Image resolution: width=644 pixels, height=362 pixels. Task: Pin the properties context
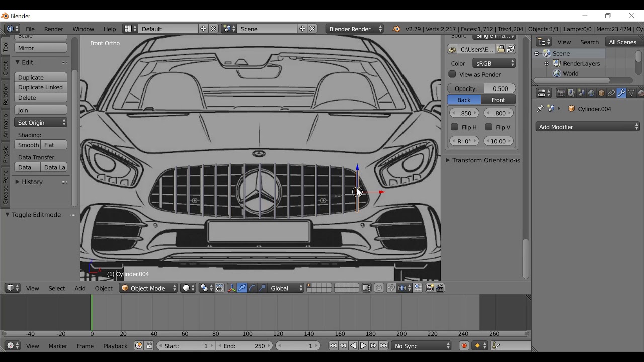pos(540,109)
